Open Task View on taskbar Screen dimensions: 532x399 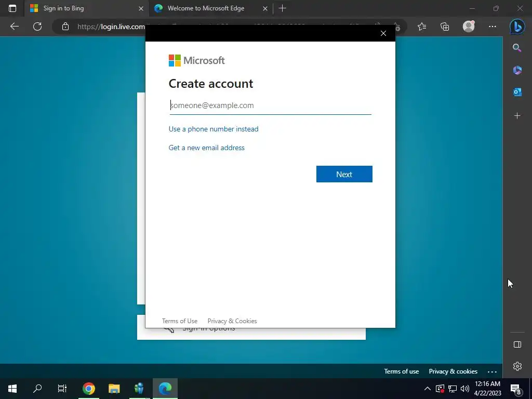pos(62,389)
